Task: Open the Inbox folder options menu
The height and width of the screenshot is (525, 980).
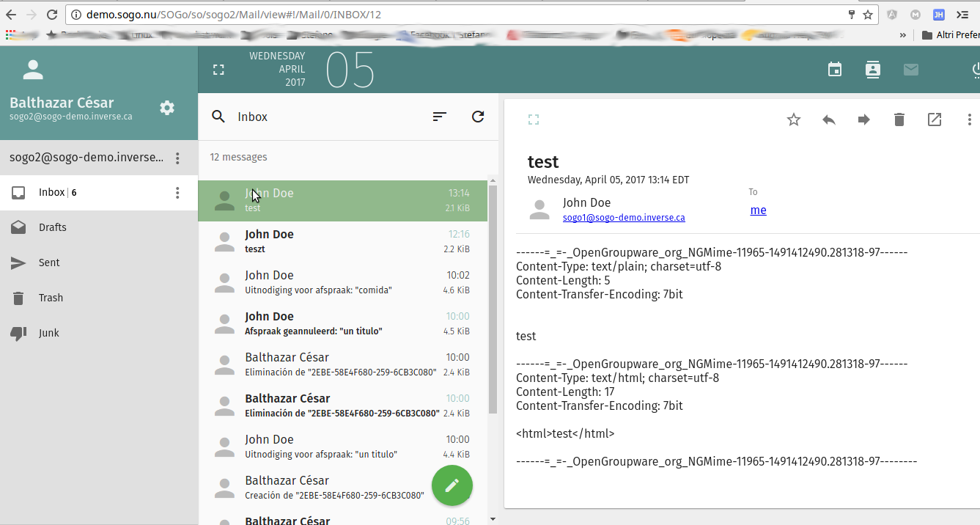Action: tap(177, 193)
